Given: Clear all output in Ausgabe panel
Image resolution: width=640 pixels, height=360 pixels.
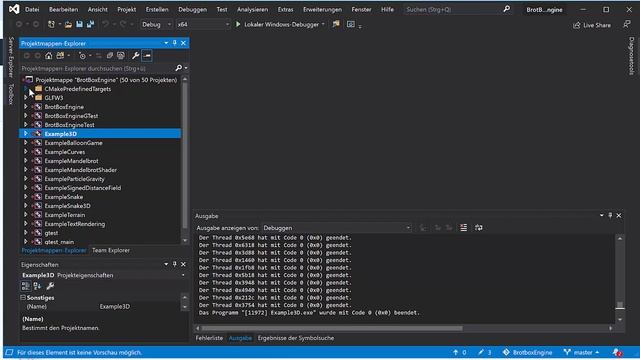Looking at the screenshot, I should pos(463,228).
